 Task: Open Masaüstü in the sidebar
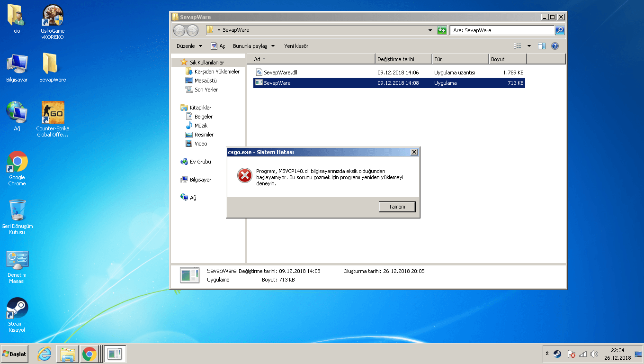(206, 81)
